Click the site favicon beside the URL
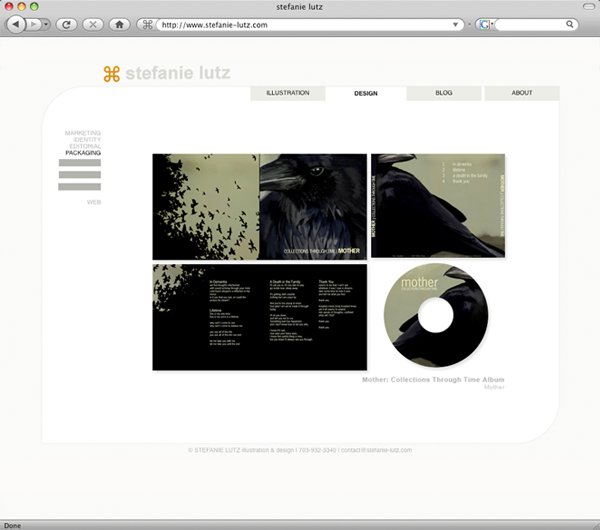Viewport: 600px width, 530px height. pos(147,25)
